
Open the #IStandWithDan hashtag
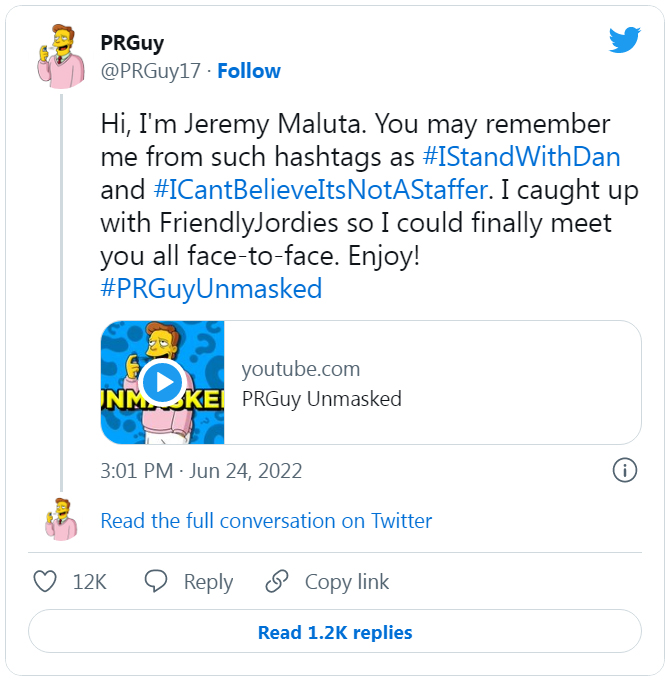pos(521,156)
